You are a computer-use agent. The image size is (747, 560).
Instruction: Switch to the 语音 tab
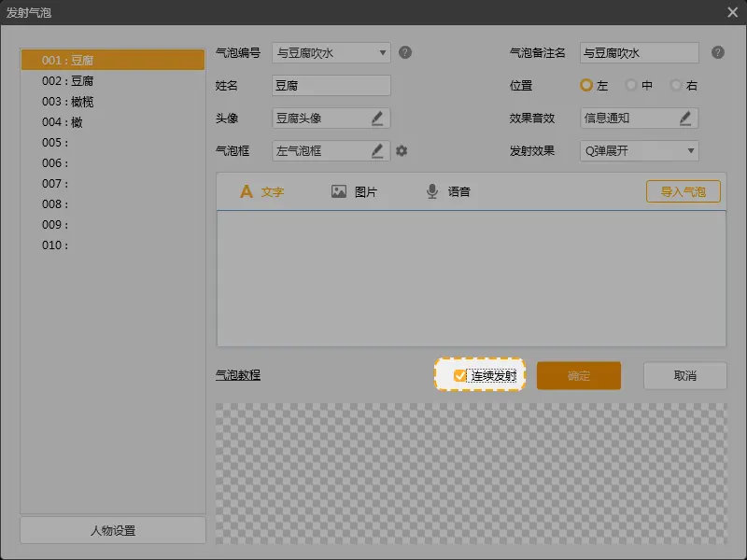[447, 191]
